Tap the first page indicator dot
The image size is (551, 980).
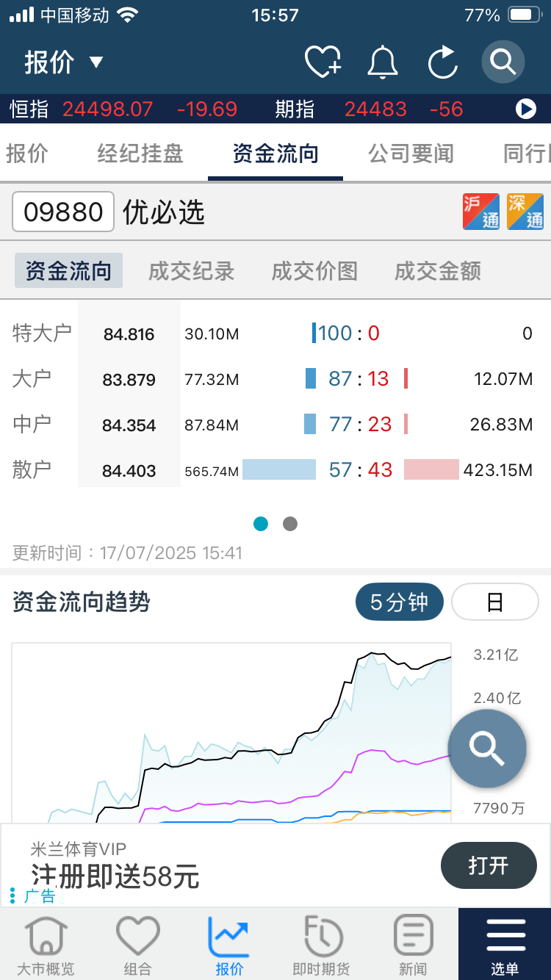(261, 524)
